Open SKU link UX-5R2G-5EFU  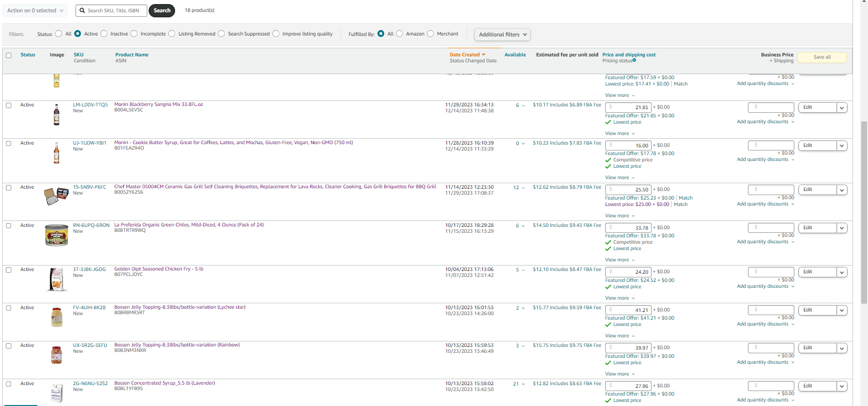point(90,346)
